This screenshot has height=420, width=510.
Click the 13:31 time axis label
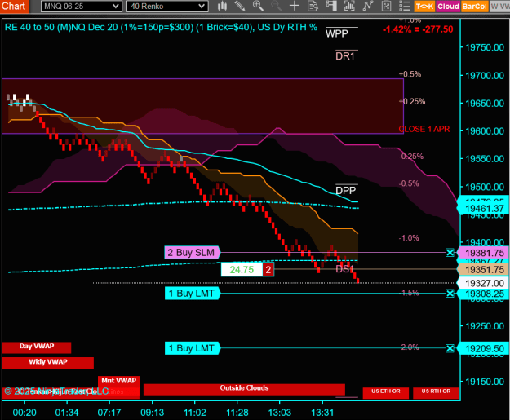pos(322,413)
